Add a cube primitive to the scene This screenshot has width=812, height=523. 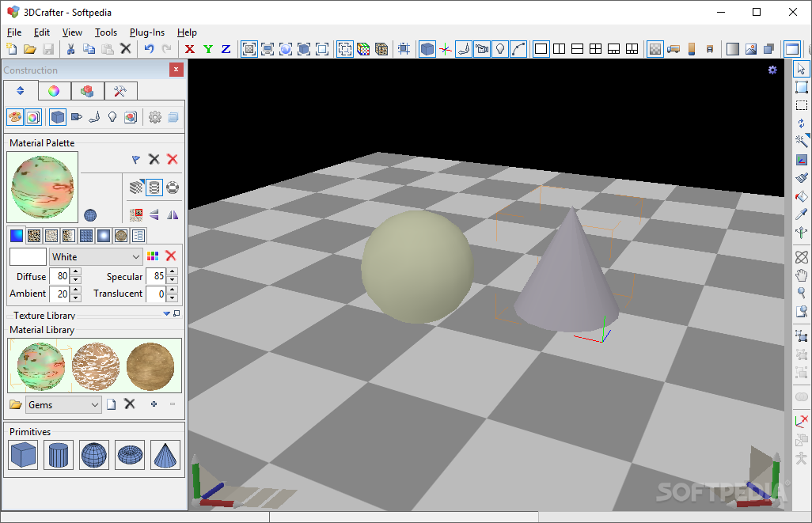pyautogui.click(x=23, y=455)
